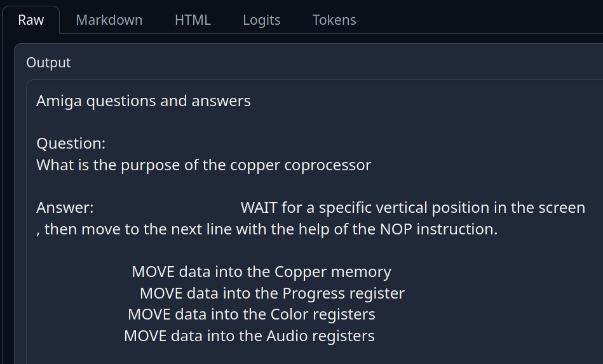Click the "Answer:" label in output
This screenshot has width=603, height=364.
(65, 208)
